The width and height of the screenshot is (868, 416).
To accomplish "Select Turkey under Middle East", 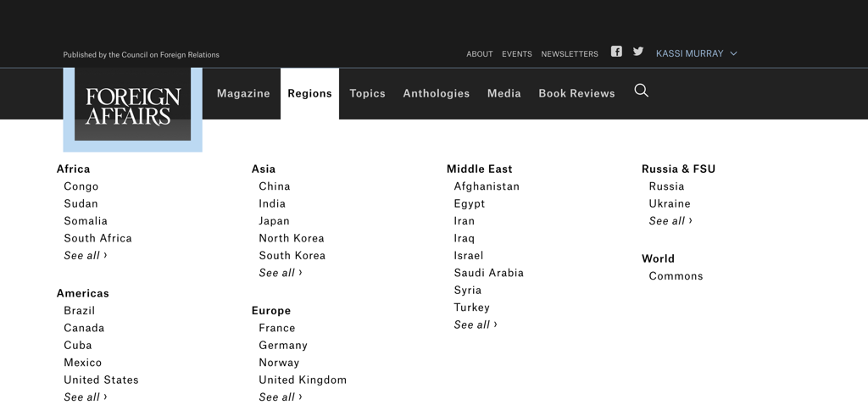I will (x=471, y=308).
